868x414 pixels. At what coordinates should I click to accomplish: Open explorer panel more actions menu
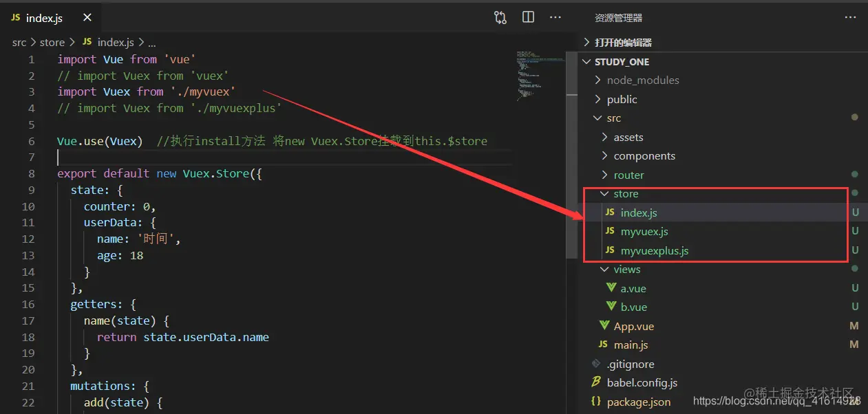851,18
